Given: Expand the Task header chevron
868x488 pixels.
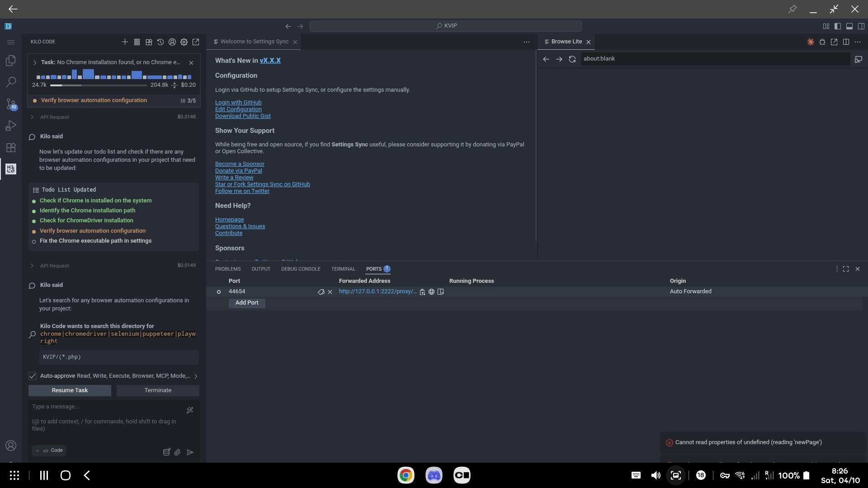Looking at the screenshot, I should click(35, 63).
